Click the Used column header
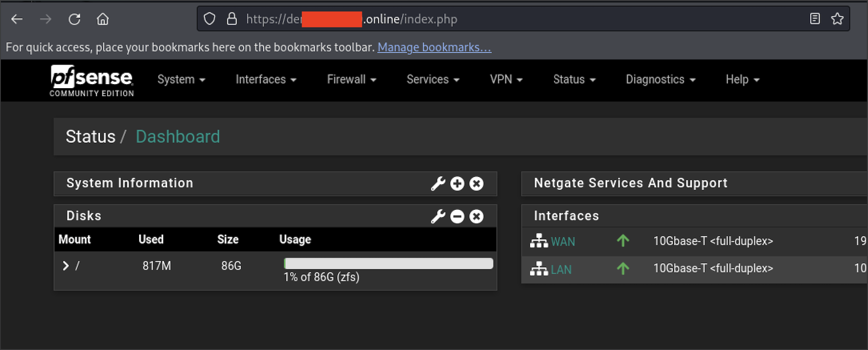868x350 pixels. pos(151,240)
